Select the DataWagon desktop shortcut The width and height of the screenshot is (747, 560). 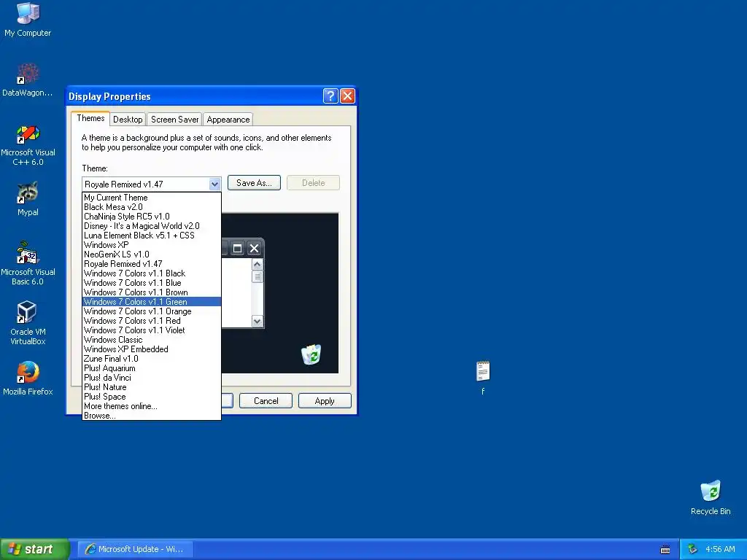click(x=28, y=79)
